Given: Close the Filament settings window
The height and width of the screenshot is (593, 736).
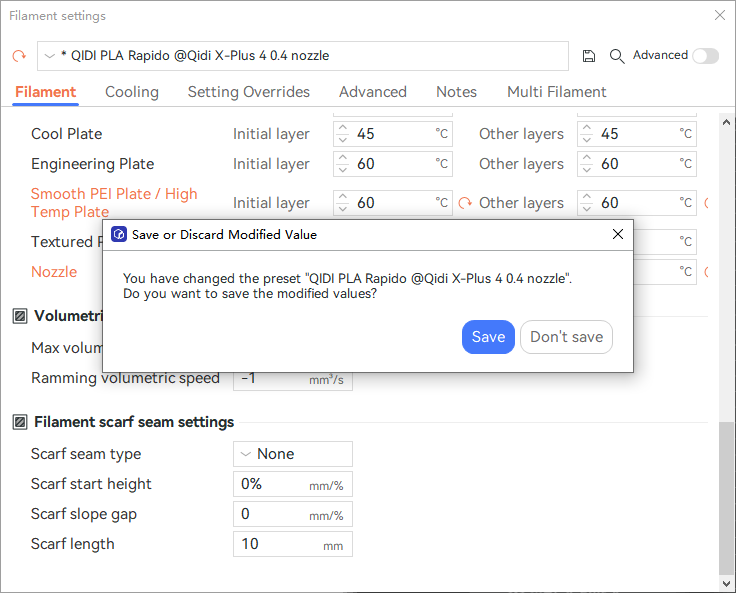Looking at the screenshot, I should [x=719, y=15].
